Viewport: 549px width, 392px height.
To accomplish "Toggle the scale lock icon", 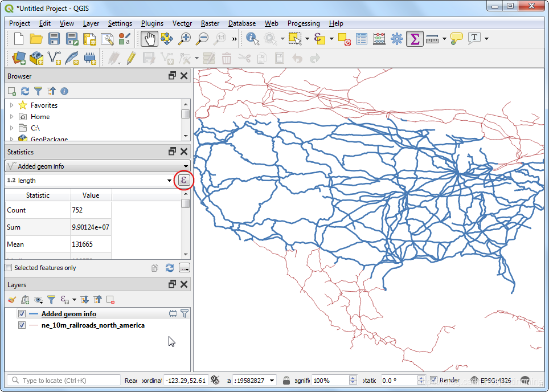I will click(286, 381).
